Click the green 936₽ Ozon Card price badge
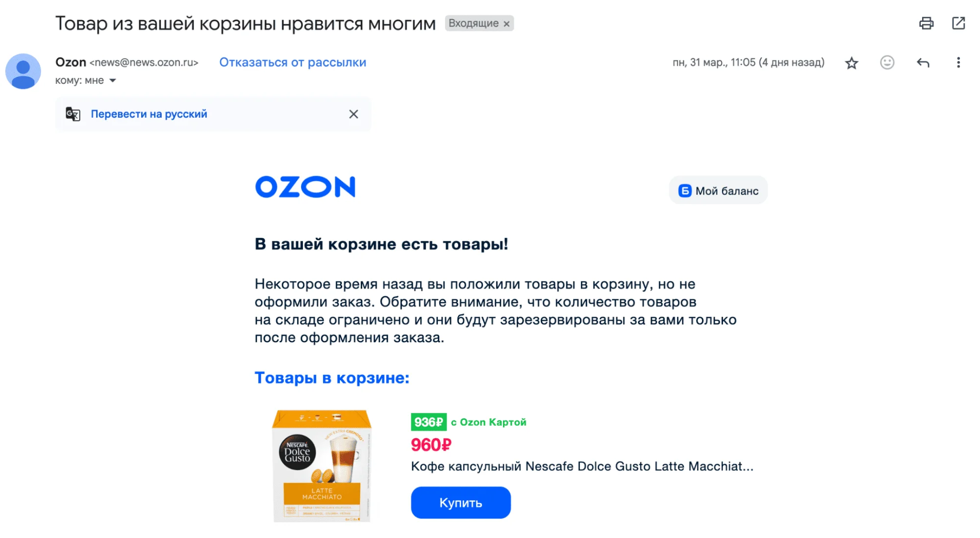980x538 pixels. pyautogui.click(x=428, y=422)
